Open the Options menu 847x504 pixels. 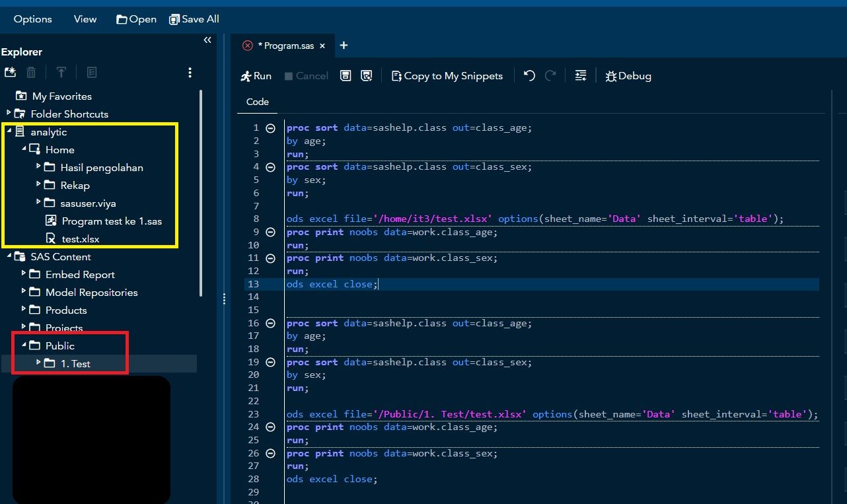(32, 19)
